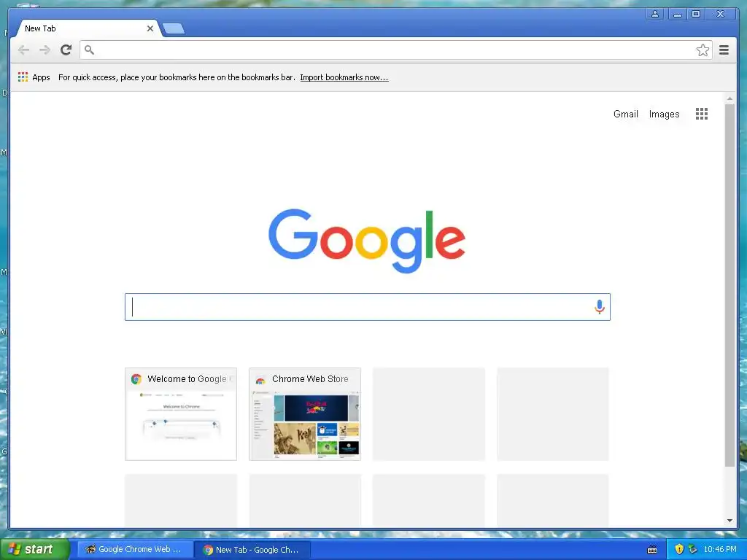Switch to Google Chrome Web taskbar window
The image size is (747, 560).
[x=135, y=549]
